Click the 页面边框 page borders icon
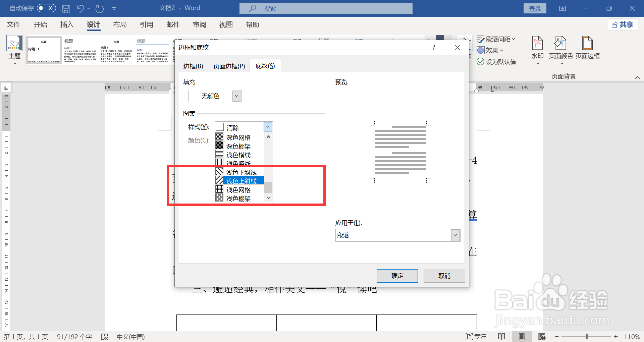Viewport: 644px width, 342px height. 588,48
